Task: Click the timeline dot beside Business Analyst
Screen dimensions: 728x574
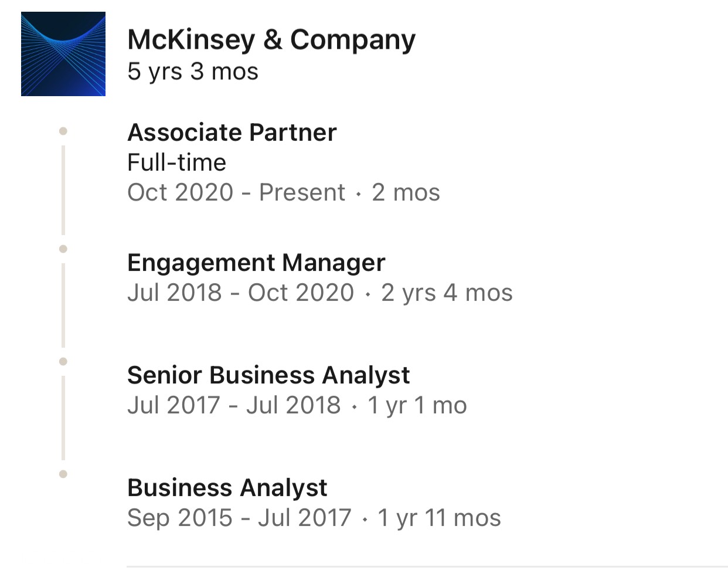Action: [x=63, y=474]
